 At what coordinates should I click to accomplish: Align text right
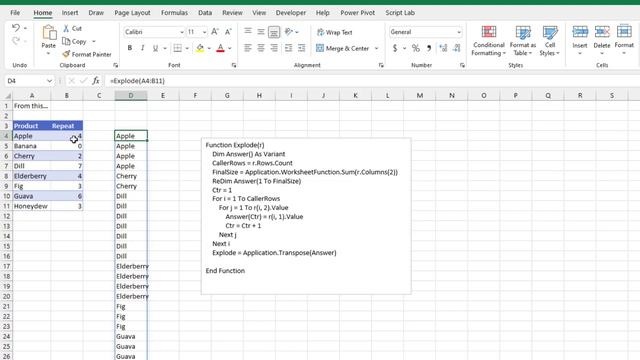pos(274,48)
